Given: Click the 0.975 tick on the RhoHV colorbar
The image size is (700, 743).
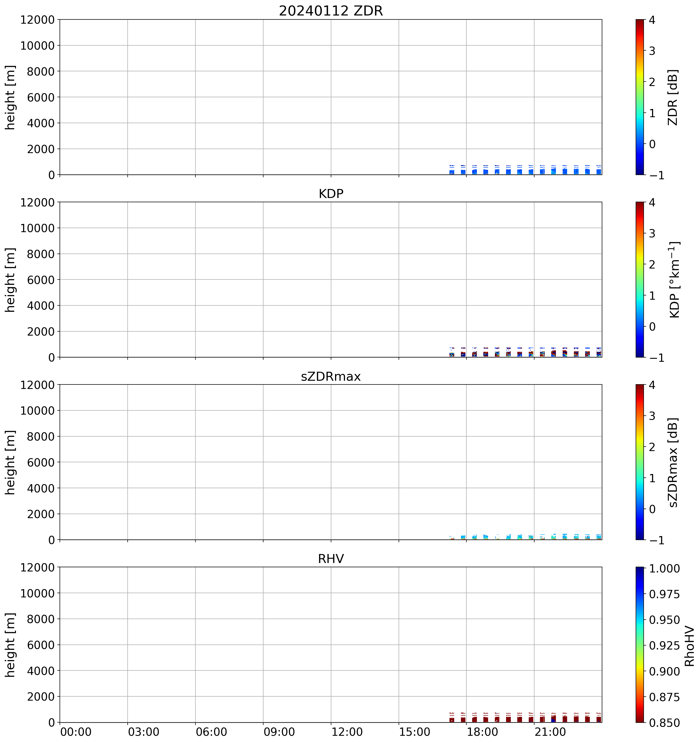Looking at the screenshot, I should [664, 594].
